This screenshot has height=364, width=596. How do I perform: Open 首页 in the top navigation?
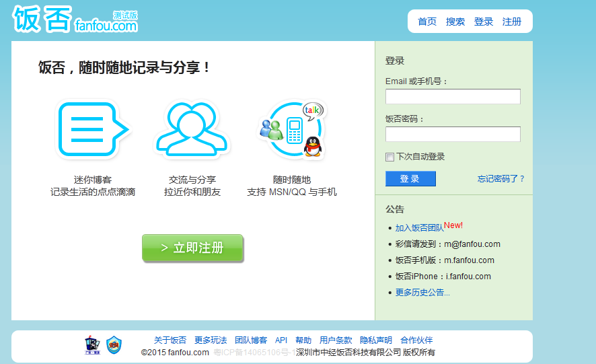427,22
